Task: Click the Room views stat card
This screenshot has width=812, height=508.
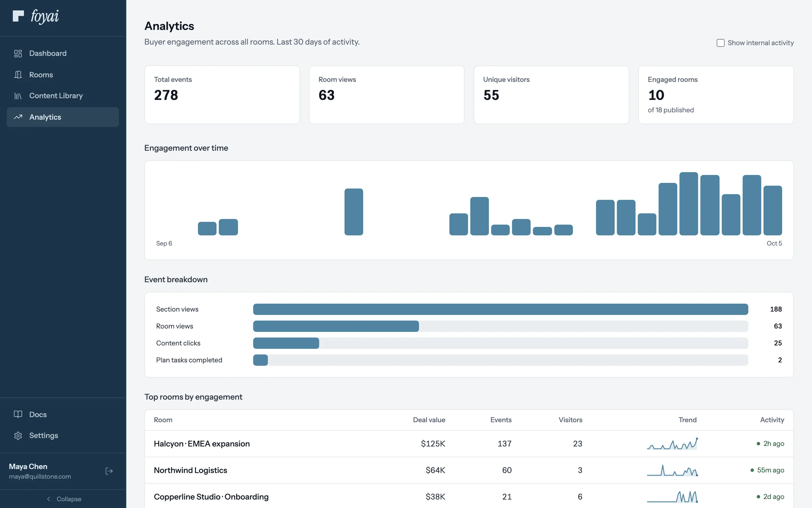Action: click(x=387, y=95)
